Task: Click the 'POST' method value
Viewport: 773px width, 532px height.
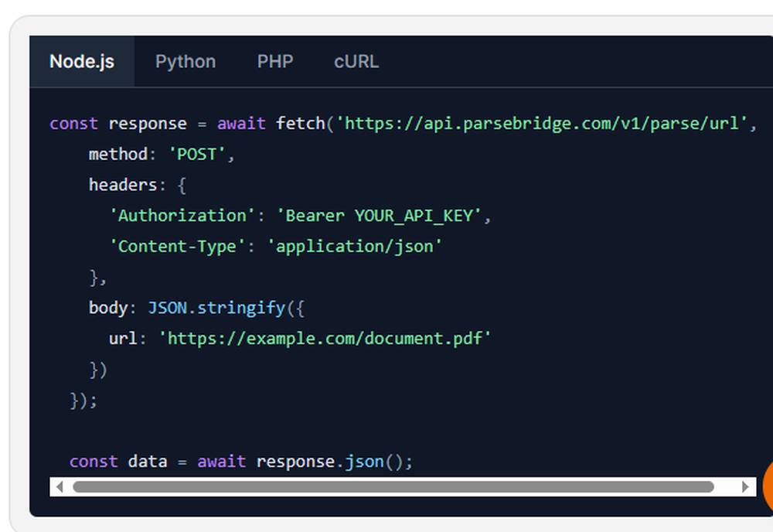Action: (196, 155)
